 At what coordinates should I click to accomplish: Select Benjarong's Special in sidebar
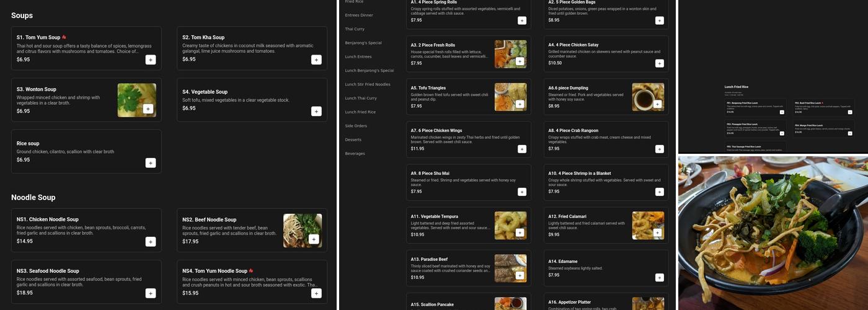coord(363,43)
